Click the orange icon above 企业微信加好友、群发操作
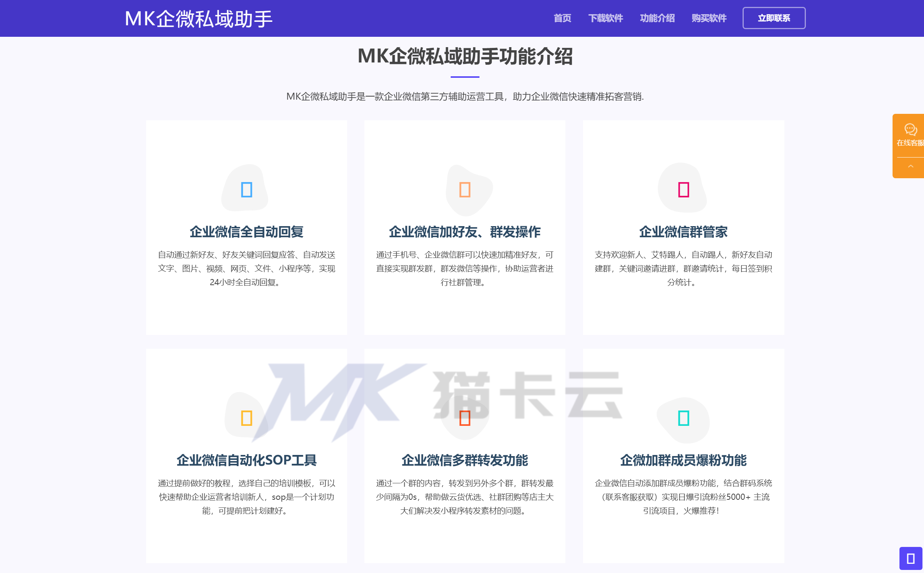The image size is (924, 573). (x=465, y=189)
